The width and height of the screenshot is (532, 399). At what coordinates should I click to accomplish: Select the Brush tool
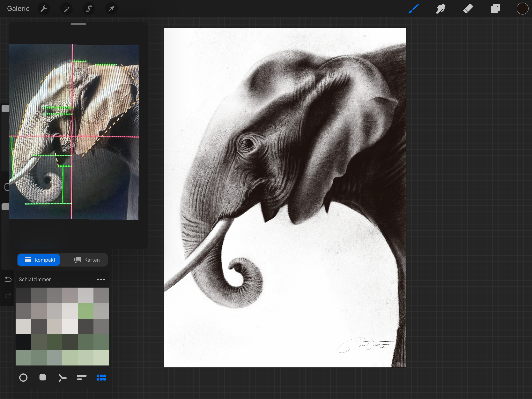coord(413,9)
